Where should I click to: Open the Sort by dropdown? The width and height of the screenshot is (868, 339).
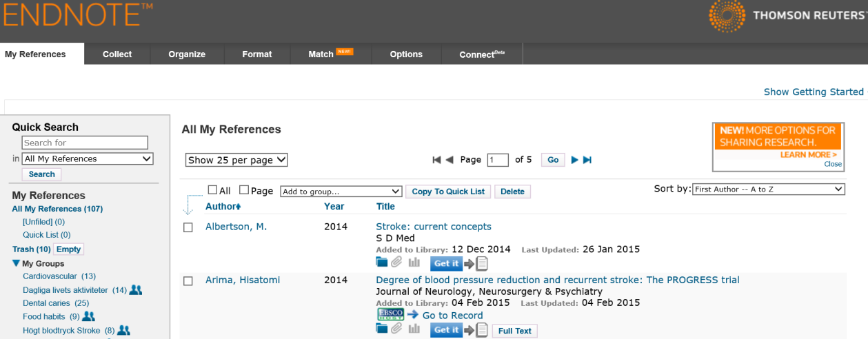click(769, 189)
